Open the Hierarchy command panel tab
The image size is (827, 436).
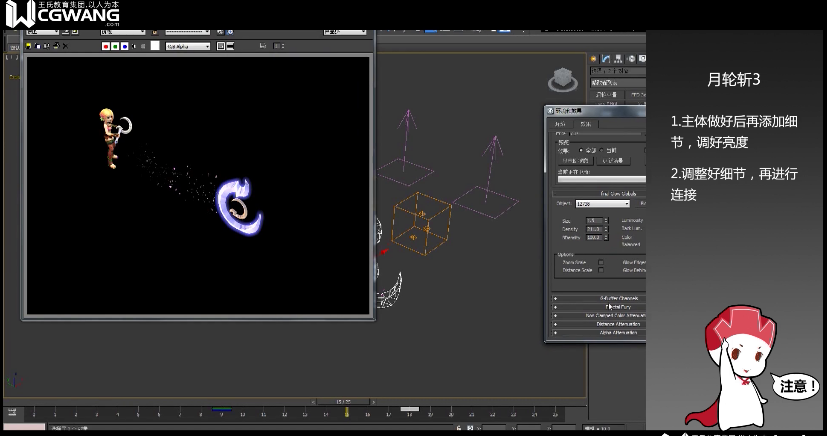pos(618,59)
